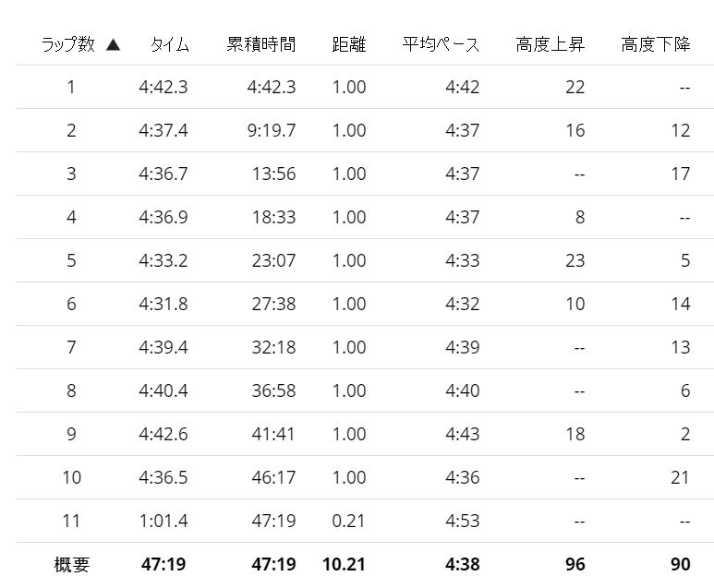Click the 高度下降 column header
The height and width of the screenshot is (588, 714).
click(656, 44)
